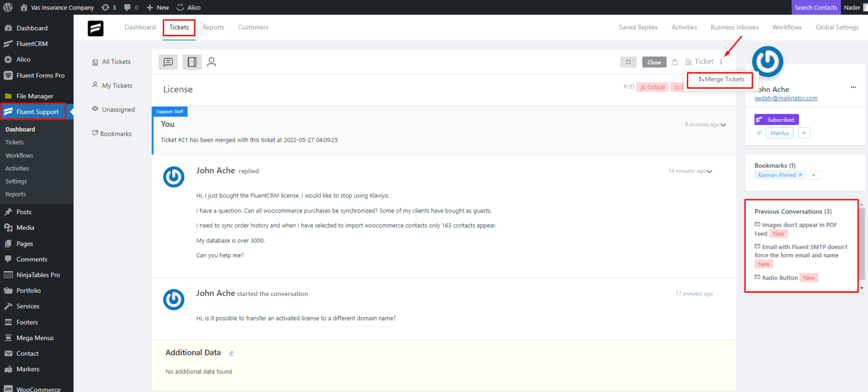This screenshot has width=868, height=392.
Task: Collapse the Support Staff reply using its chevron
Action: coord(723,124)
